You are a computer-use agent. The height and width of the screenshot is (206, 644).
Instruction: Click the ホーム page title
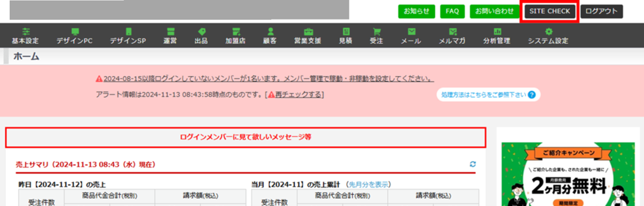(x=26, y=56)
